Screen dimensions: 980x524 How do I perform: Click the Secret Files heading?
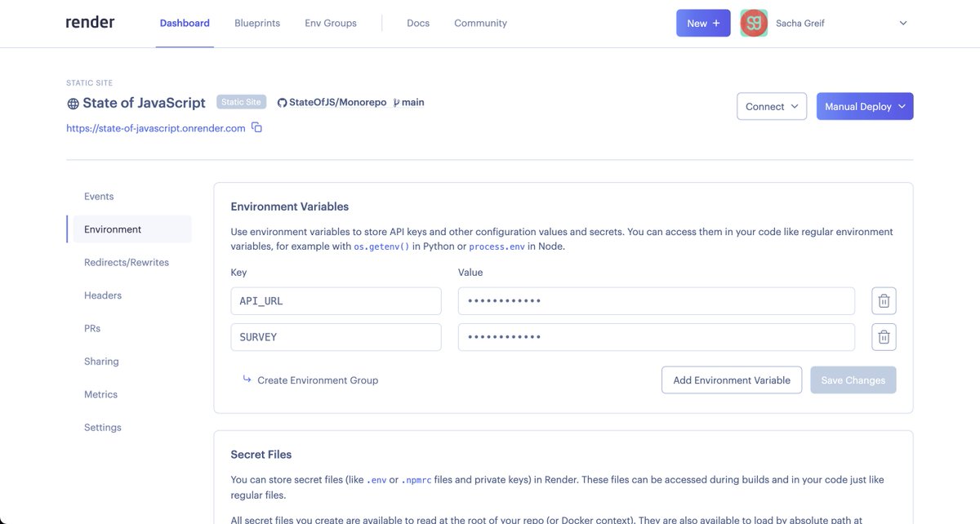click(x=261, y=455)
